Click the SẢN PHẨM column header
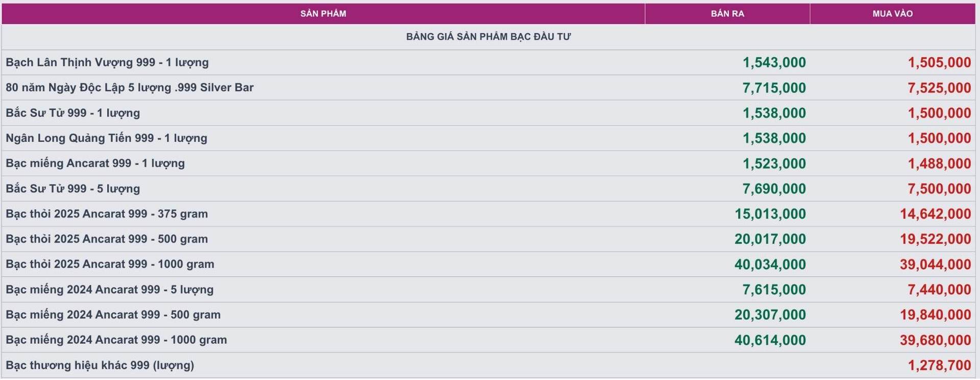The image size is (980, 380). point(323,14)
